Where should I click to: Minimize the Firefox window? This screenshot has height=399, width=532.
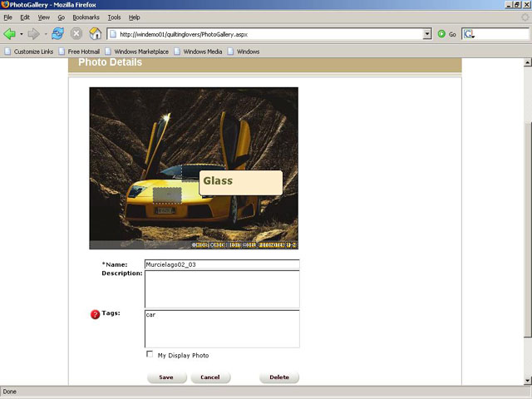pyautogui.click(x=509, y=5)
